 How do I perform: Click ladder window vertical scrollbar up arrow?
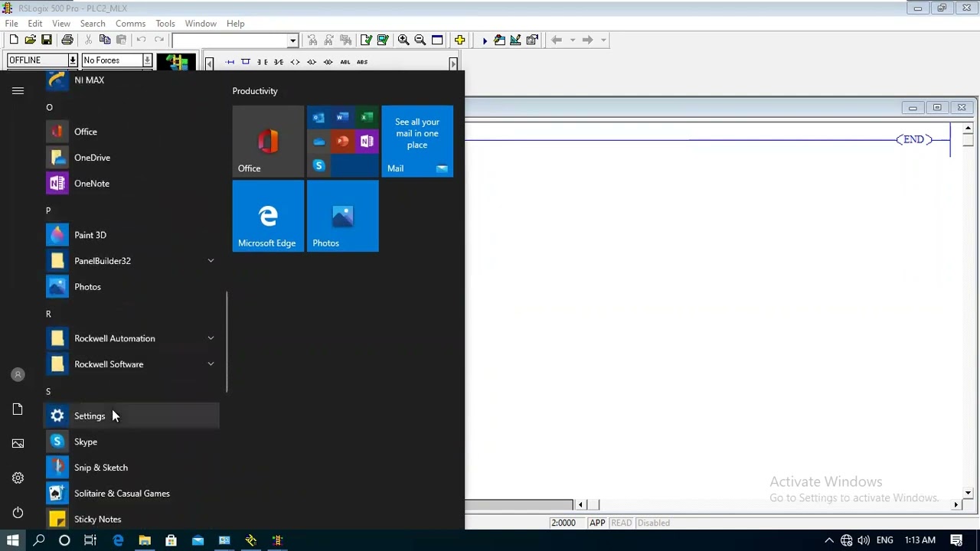969,128
